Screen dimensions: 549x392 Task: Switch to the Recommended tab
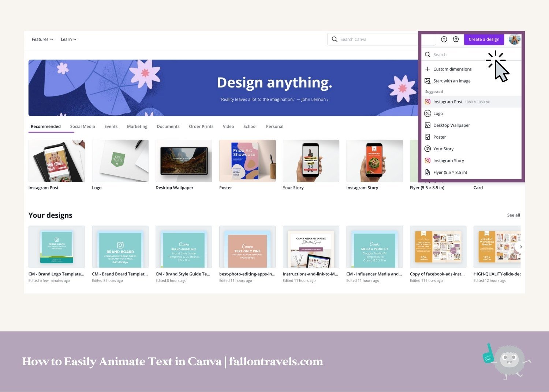pyautogui.click(x=46, y=127)
